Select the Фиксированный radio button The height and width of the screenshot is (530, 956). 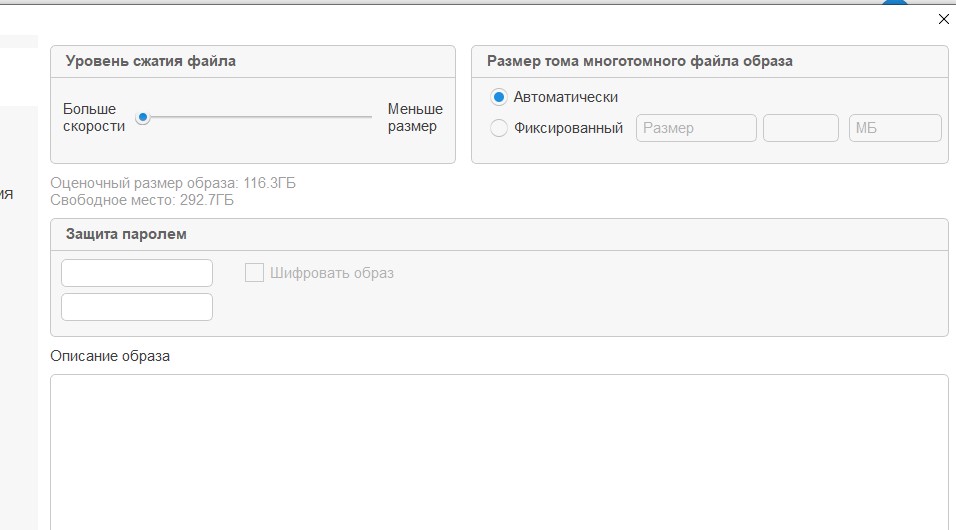tap(499, 128)
